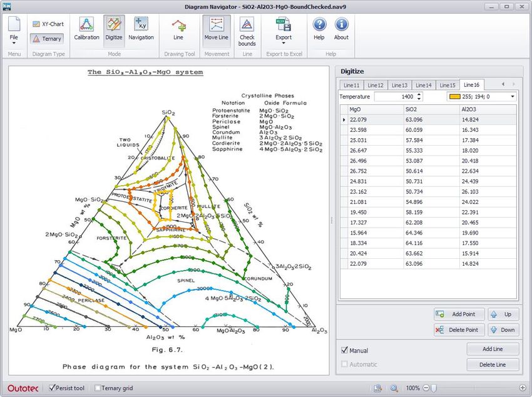Click the panel splitter handle beside the diagram
The image size is (532, 397).
tap(332, 220)
